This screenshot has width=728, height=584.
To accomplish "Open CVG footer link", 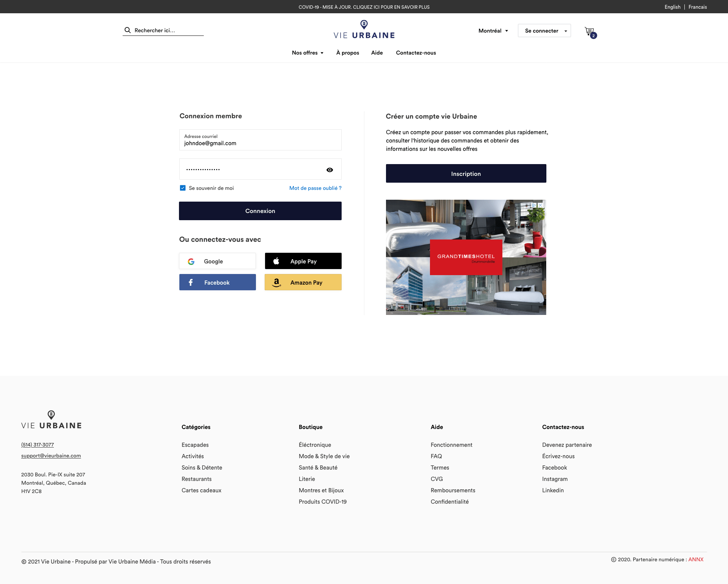I will (x=437, y=479).
